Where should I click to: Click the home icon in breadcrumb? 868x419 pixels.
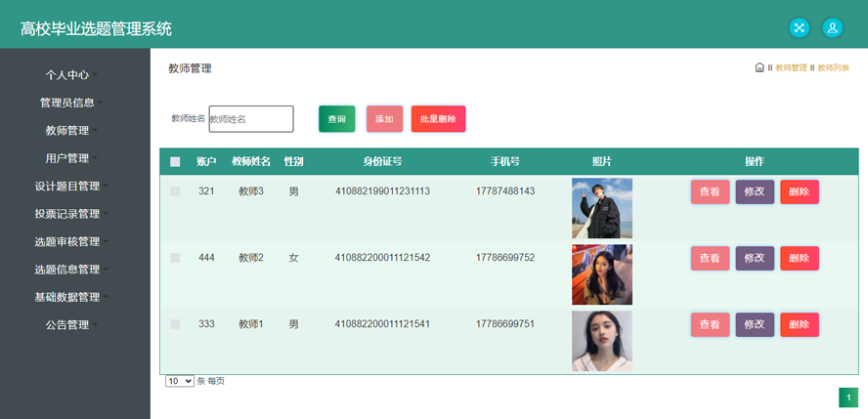click(759, 67)
